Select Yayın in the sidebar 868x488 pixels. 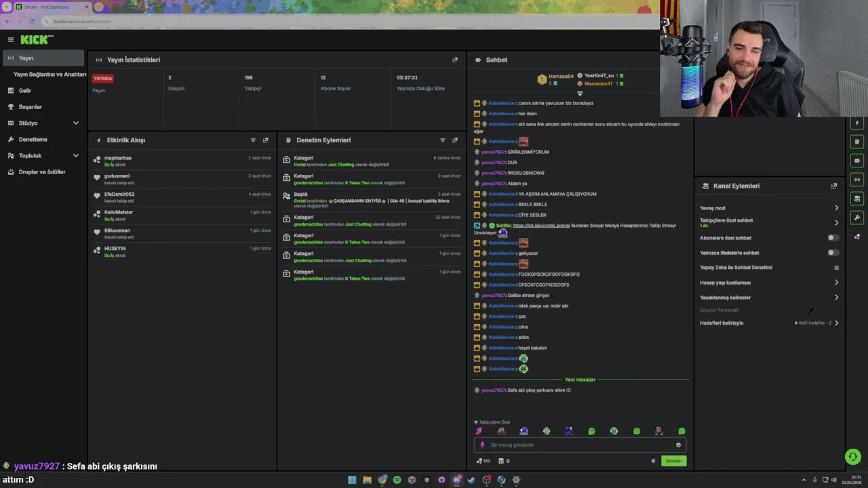click(x=43, y=58)
